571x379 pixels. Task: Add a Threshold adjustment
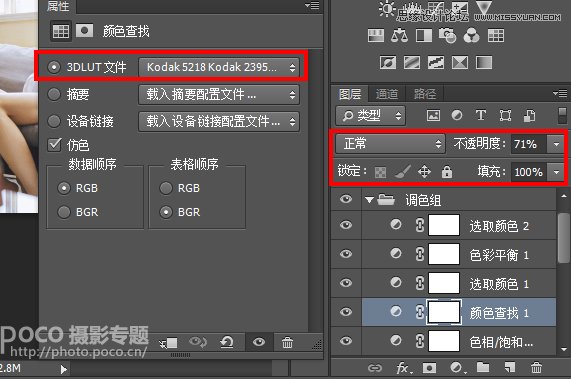436,62
